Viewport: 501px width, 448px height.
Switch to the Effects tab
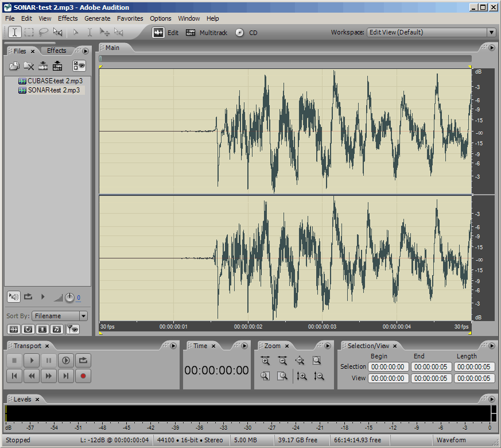56,51
